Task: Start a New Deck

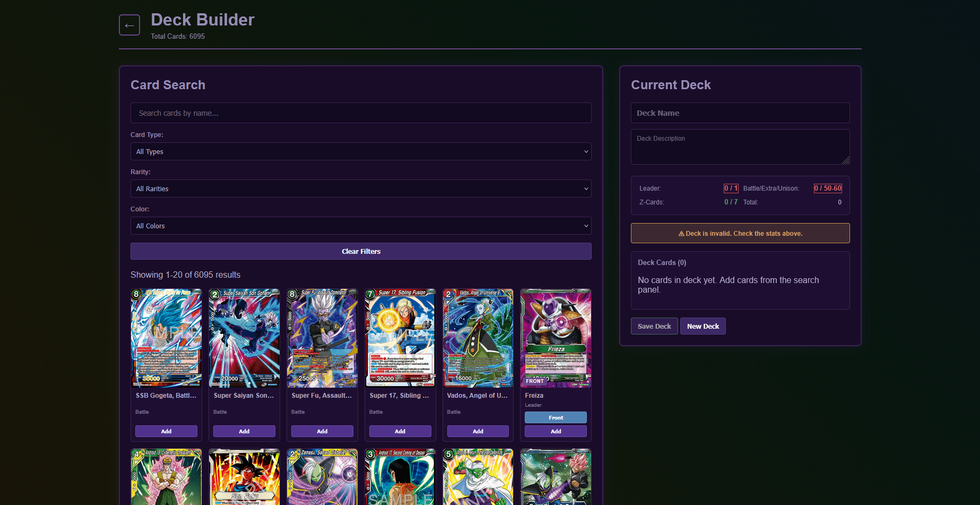Action: (x=703, y=326)
